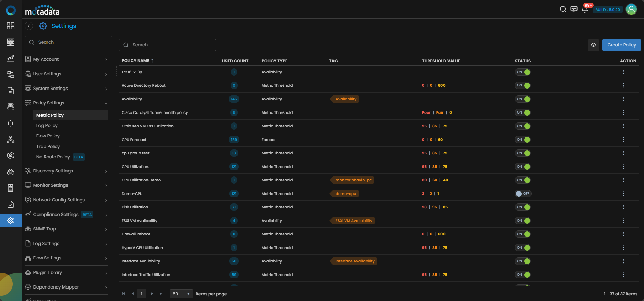Screen dimensions: 644x301
Task: Switch off CPU Forecast policy status
Action: tap(522, 140)
